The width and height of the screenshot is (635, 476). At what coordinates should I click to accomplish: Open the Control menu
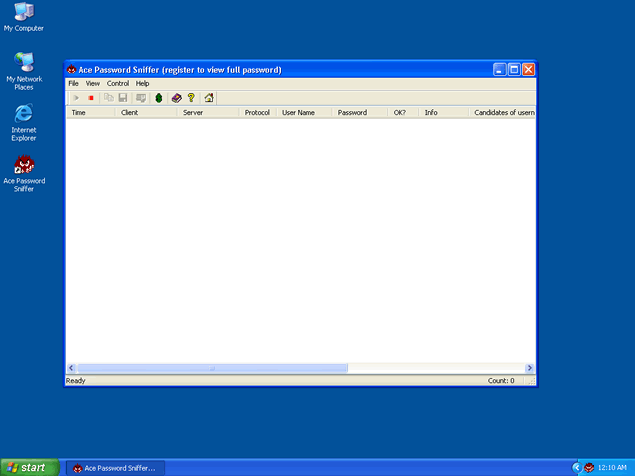[118, 83]
